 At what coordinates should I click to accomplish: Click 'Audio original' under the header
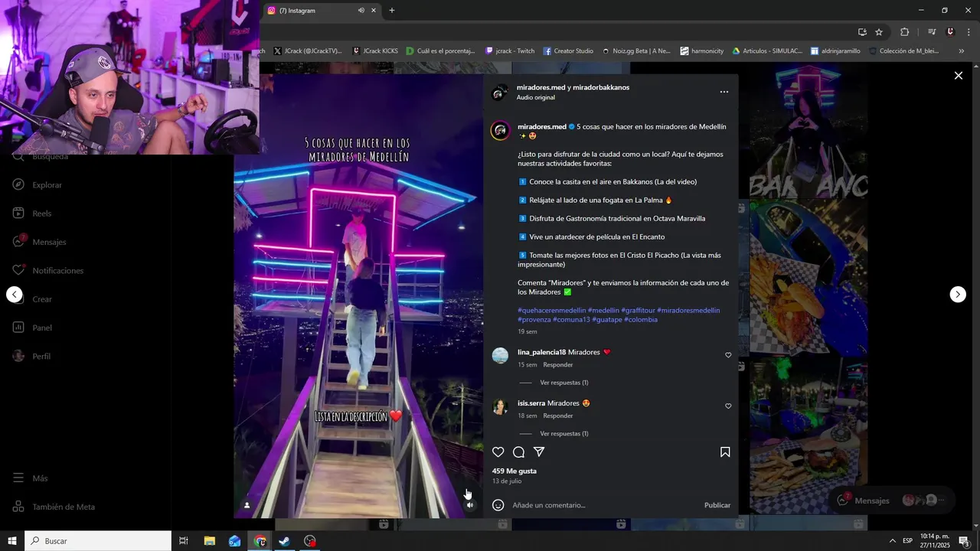536,98
